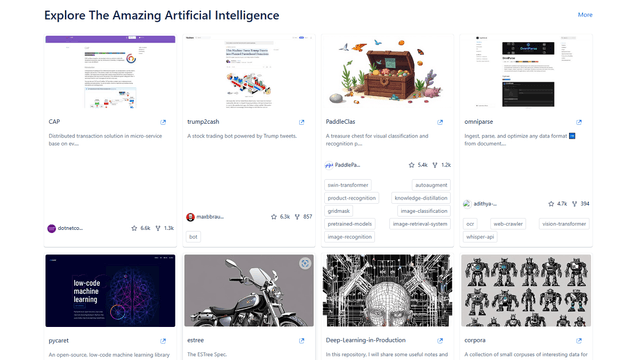Image resolution: width=640 pixels, height=360 pixels.
Task: Open external link icon for PaddleClas
Action: pyautogui.click(x=440, y=122)
